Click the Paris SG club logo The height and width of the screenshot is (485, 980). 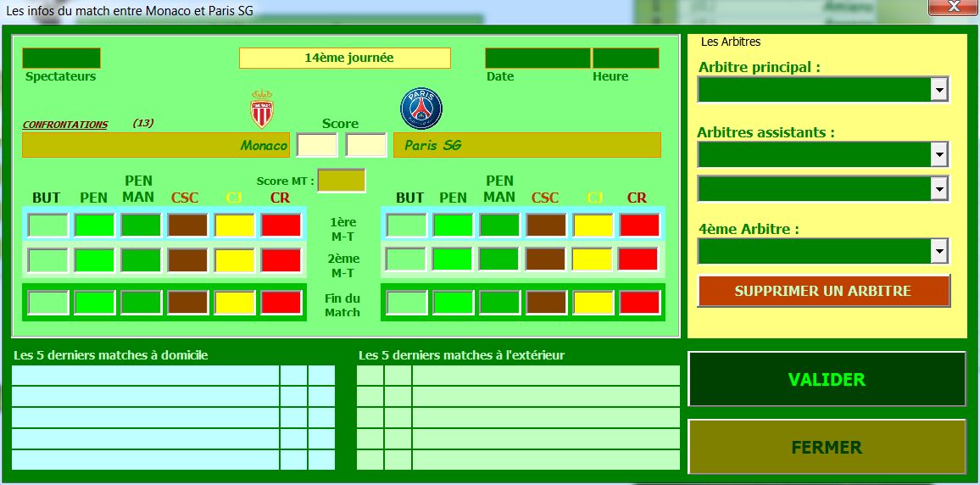421,109
